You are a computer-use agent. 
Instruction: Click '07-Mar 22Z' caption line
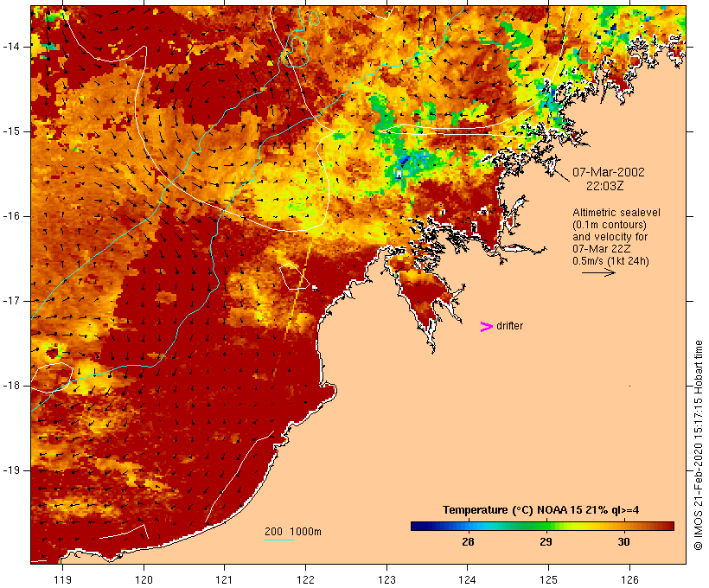pos(602,249)
